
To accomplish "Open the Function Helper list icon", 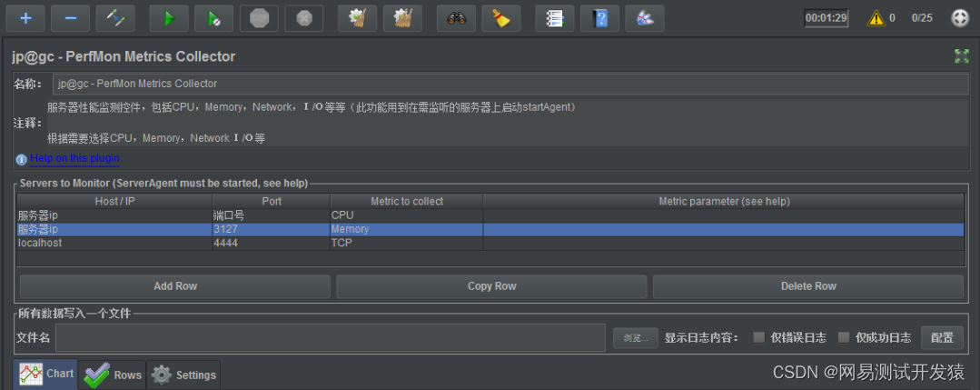I will click(x=555, y=18).
